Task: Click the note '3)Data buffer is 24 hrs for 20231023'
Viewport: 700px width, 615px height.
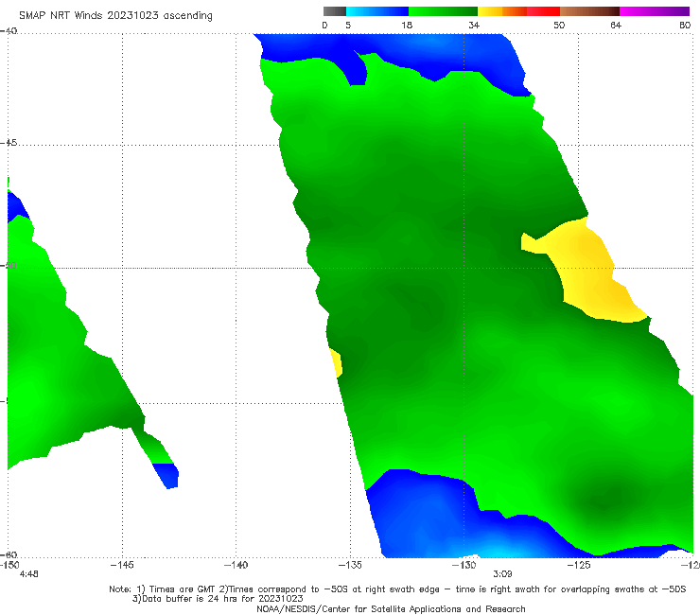Action: [x=218, y=599]
